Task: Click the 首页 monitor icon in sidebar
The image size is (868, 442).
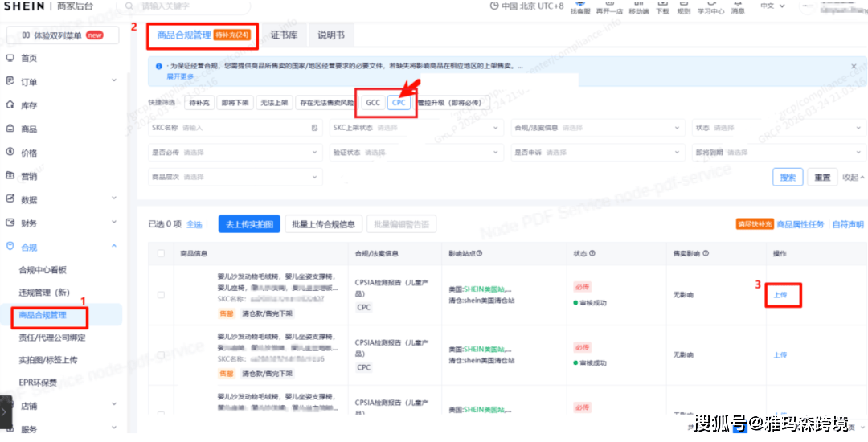Action: coord(10,58)
